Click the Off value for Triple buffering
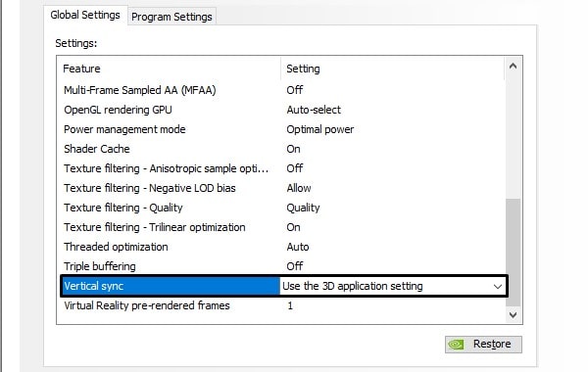The width and height of the screenshot is (588, 372). (x=294, y=266)
